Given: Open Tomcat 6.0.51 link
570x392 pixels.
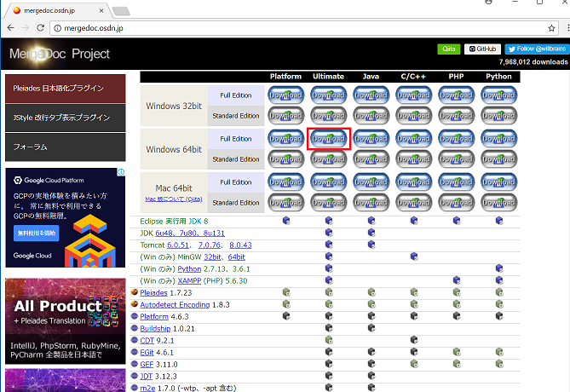Looking at the screenshot, I should coord(178,245).
